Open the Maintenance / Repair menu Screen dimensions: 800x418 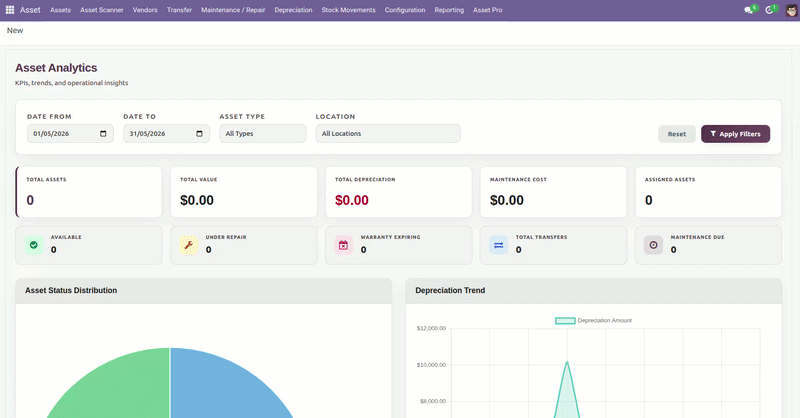(233, 10)
